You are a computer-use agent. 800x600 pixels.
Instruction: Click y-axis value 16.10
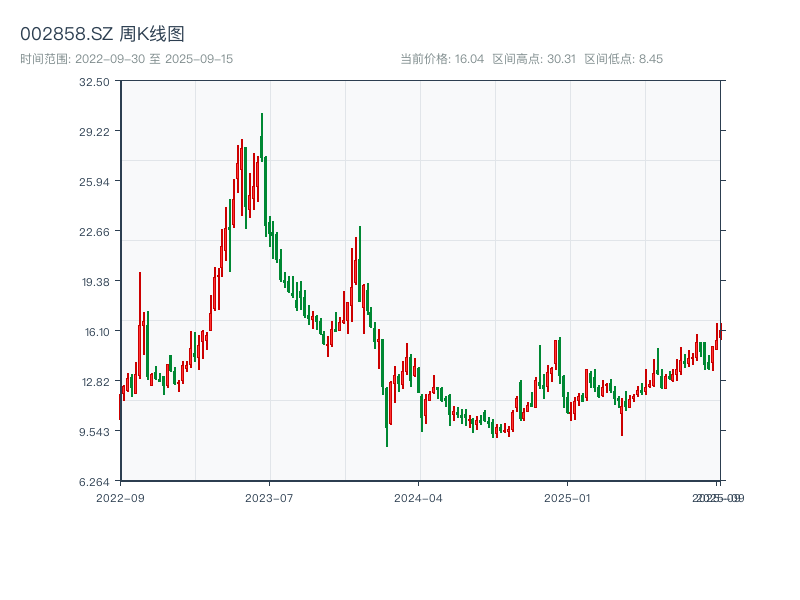pyautogui.click(x=97, y=332)
